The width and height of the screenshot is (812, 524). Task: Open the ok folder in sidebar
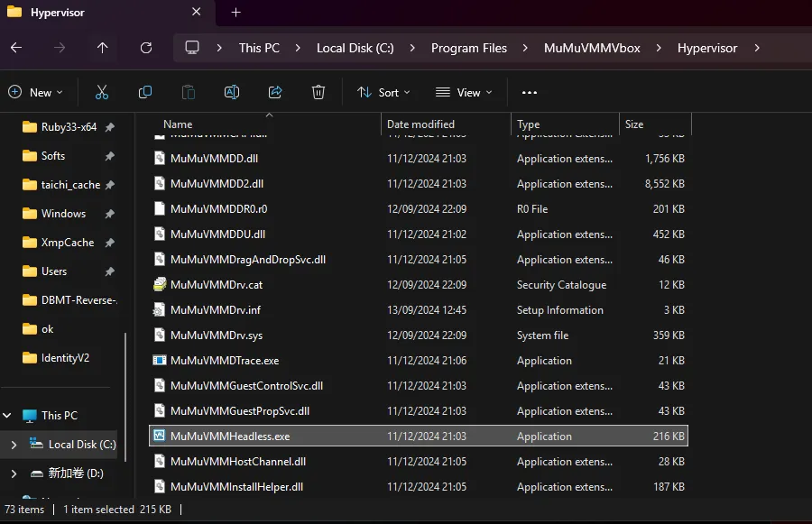(x=38, y=329)
